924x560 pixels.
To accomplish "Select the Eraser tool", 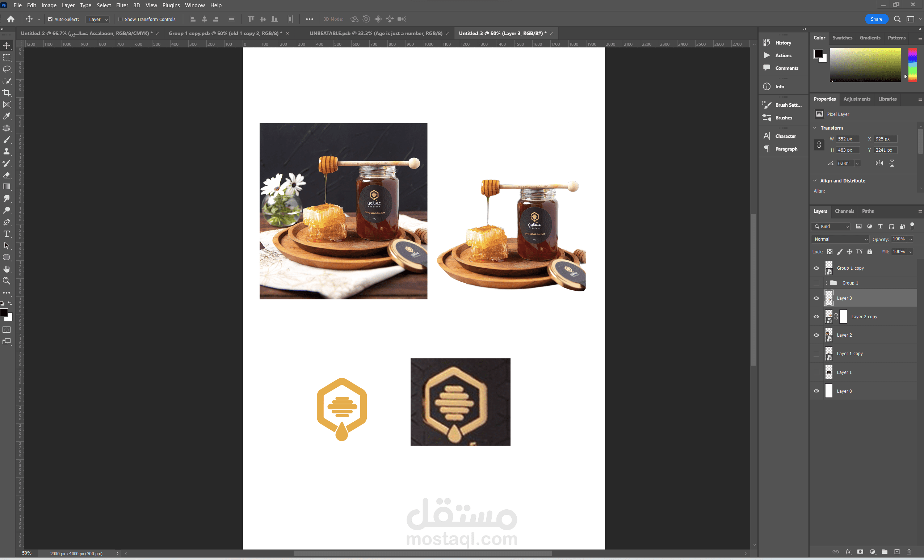I will [7, 175].
